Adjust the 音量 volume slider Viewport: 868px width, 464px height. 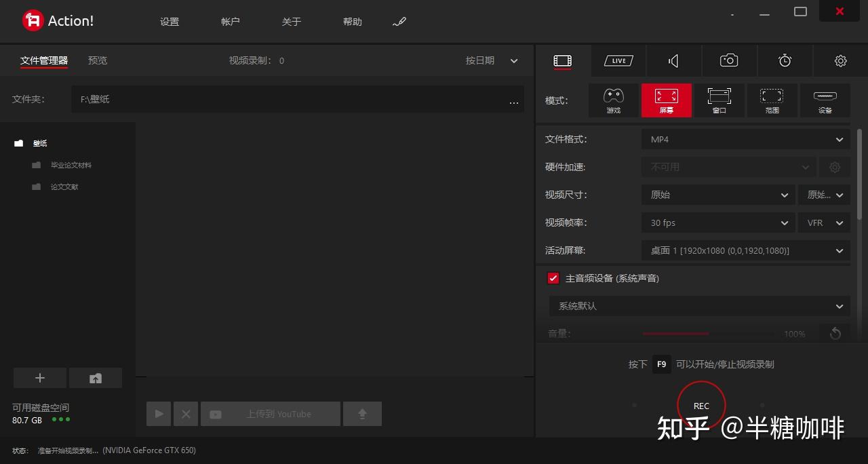[x=709, y=334]
